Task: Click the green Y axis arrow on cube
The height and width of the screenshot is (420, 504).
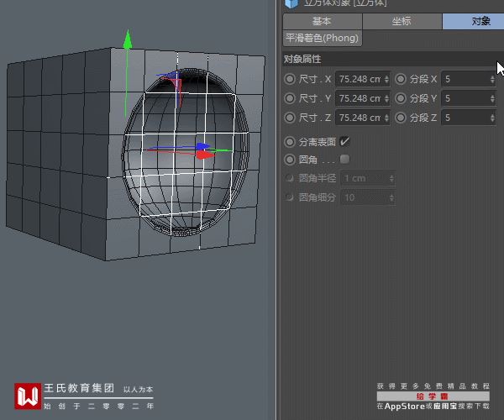Action: 128,39
